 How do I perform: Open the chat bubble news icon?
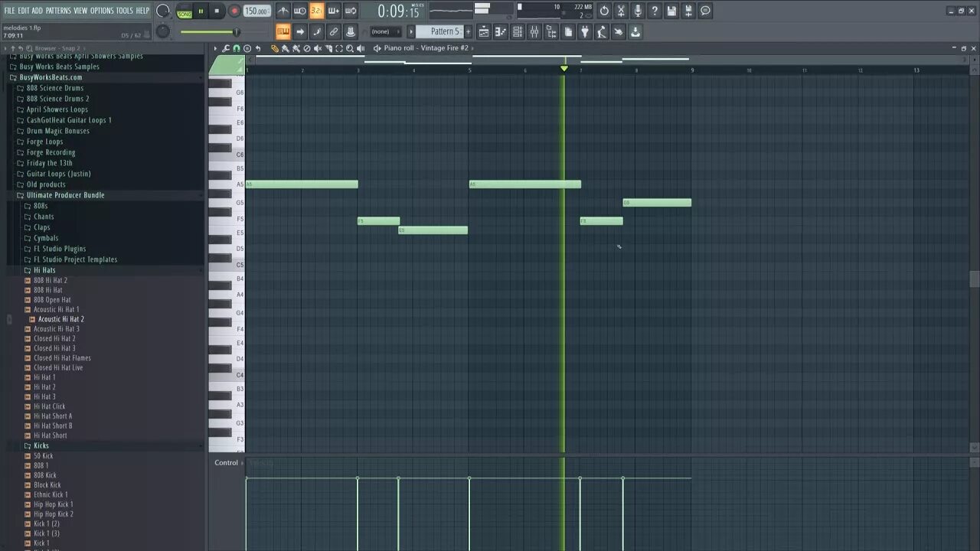[704, 11]
